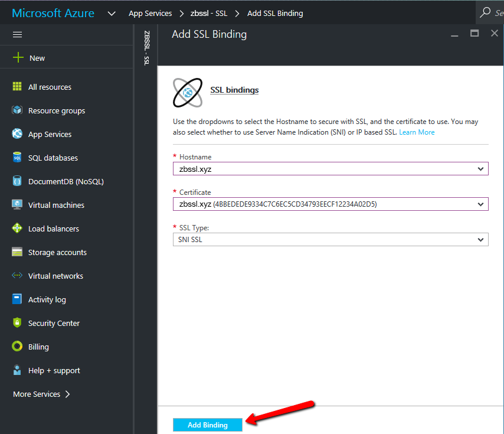
Task: Open Security Center shield icon
Action: (x=17, y=323)
